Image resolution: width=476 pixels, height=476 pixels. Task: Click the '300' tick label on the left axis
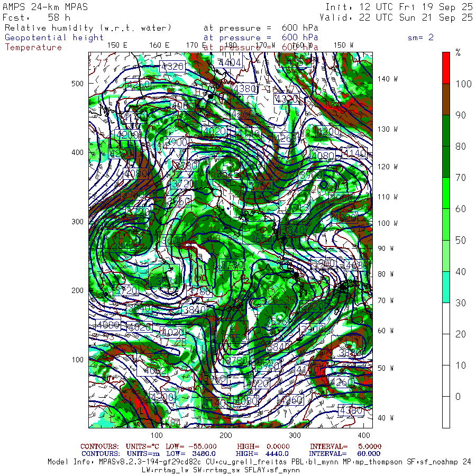click(77, 222)
